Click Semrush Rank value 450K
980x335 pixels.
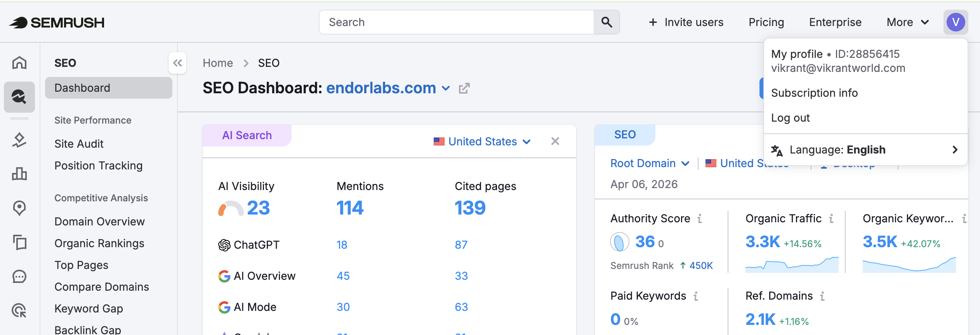pyautogui.click(x=701, y=266)
